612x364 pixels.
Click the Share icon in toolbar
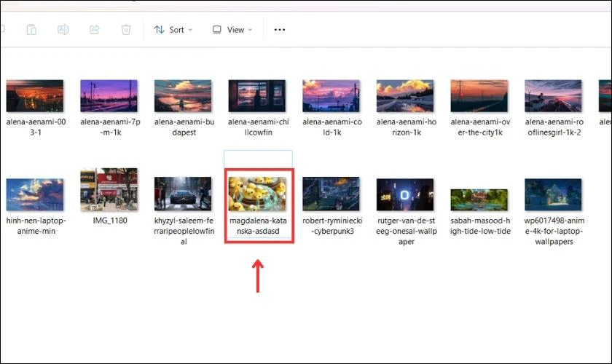coord(95,30)
